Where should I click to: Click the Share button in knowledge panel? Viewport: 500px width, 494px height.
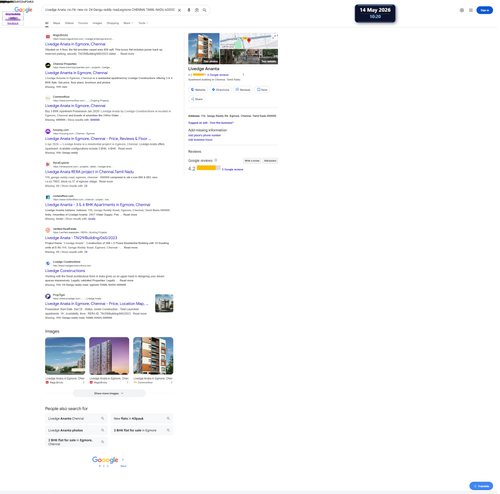click(x=197, y=99)
